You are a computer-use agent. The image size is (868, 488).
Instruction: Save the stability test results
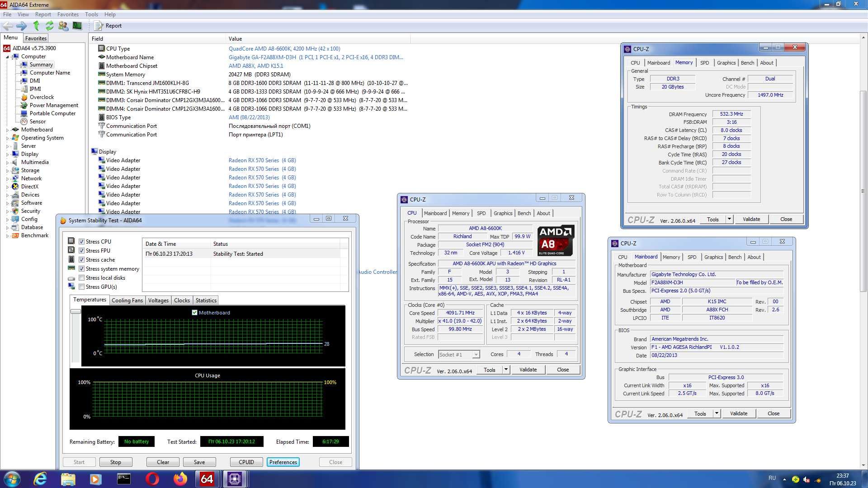199,462
